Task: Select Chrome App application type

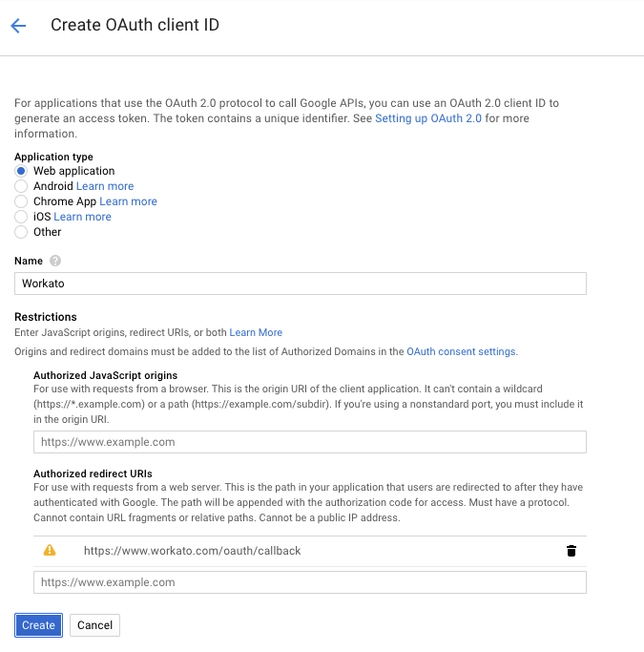Action: coord(21,201)
